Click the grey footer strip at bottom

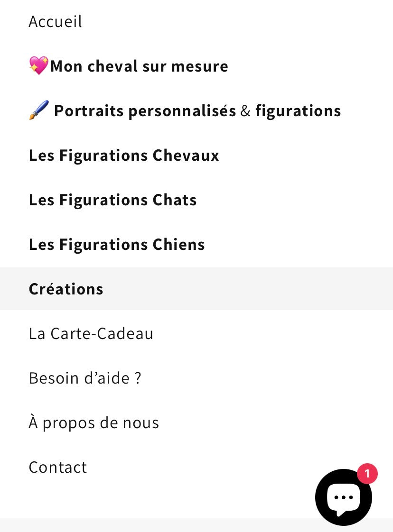pyautogui.click(x=157, y=525)
